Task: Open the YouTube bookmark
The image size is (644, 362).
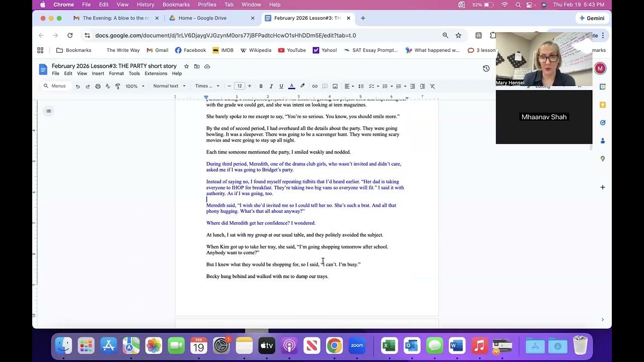Action: [x=292, y=50]
